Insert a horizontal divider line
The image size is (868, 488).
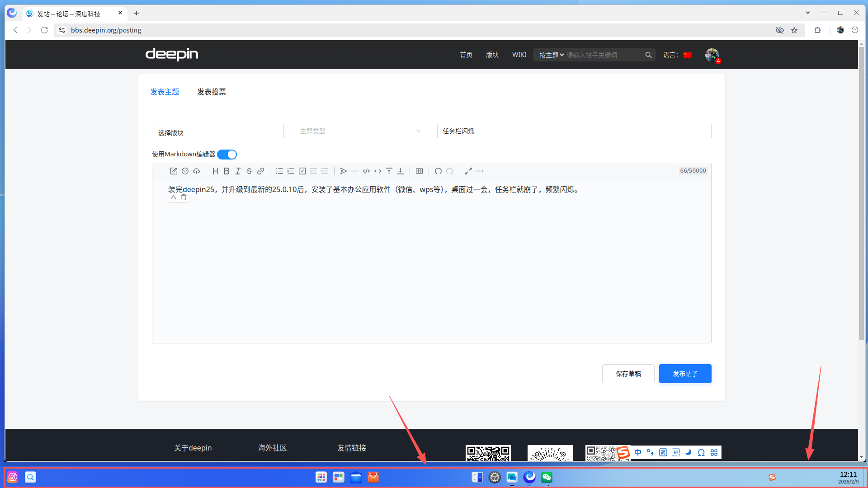pos(355,171)
